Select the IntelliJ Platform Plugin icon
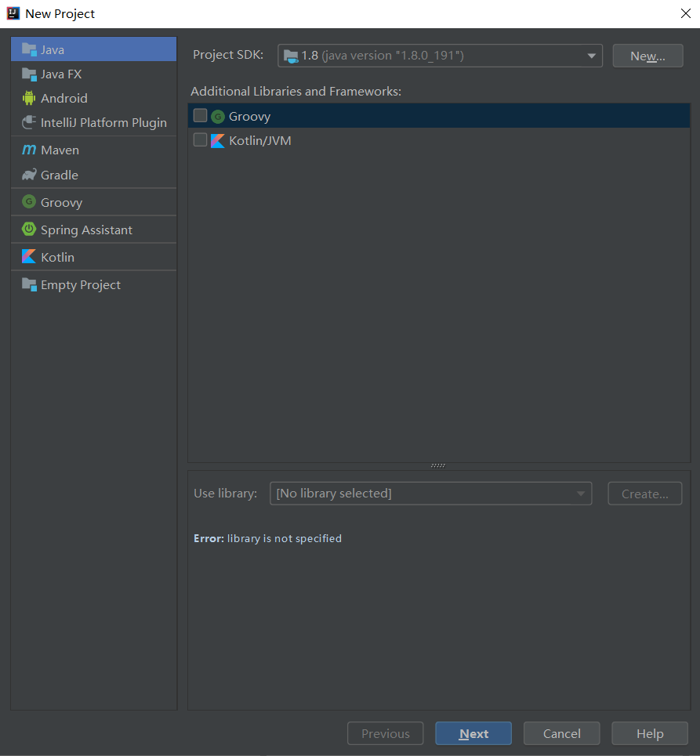The width and height of the screenshot is (700, 756). click(29, 122)
